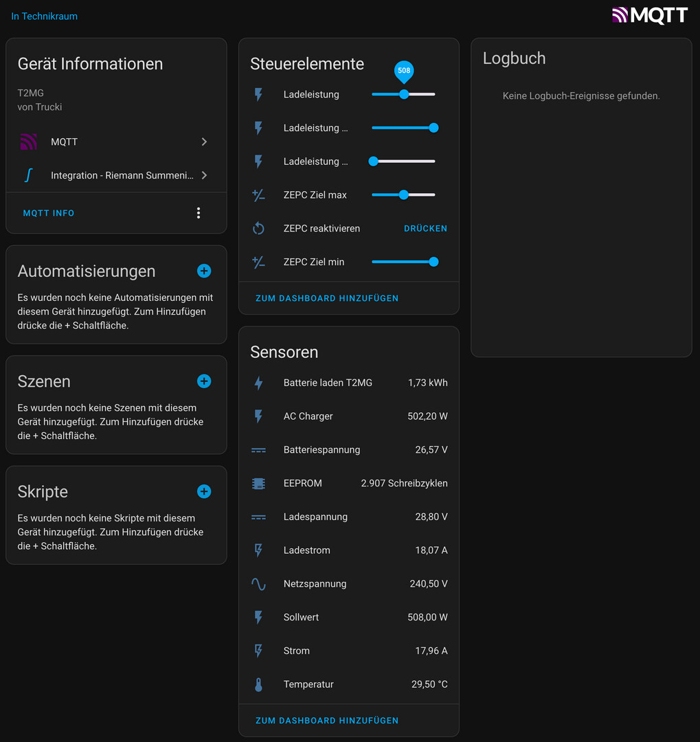Click the sine wave icon for Netzspannung
This screenshot has width=700, height=742.
[258, 584]
